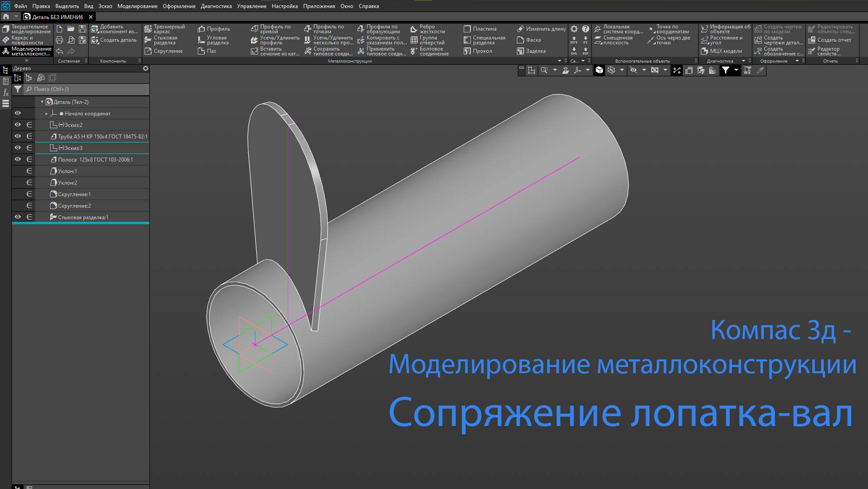Apply Скругление tool
Viewport: 868px width, 489px height.
point(164,51)
